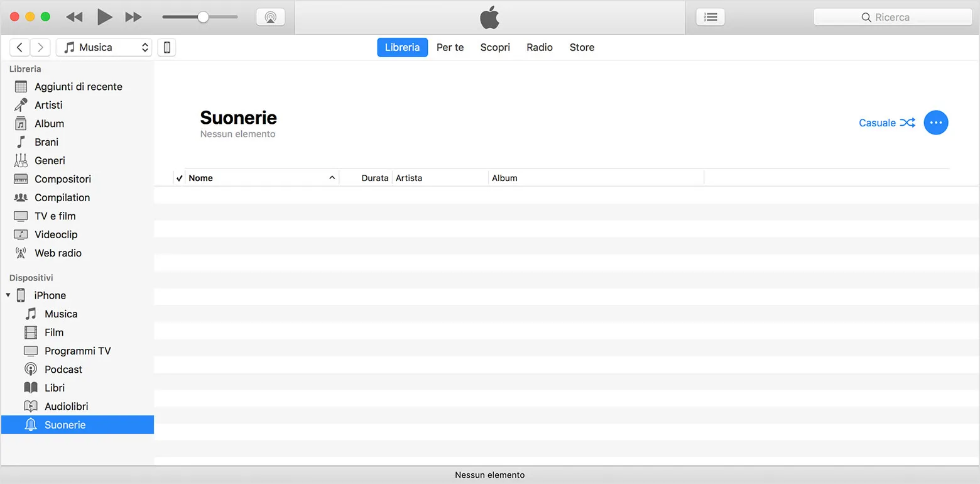Open the Musica media type dropdown
The width and height of the screenshot is (980, 484).
pyautogui.click(x=104, y=47)
